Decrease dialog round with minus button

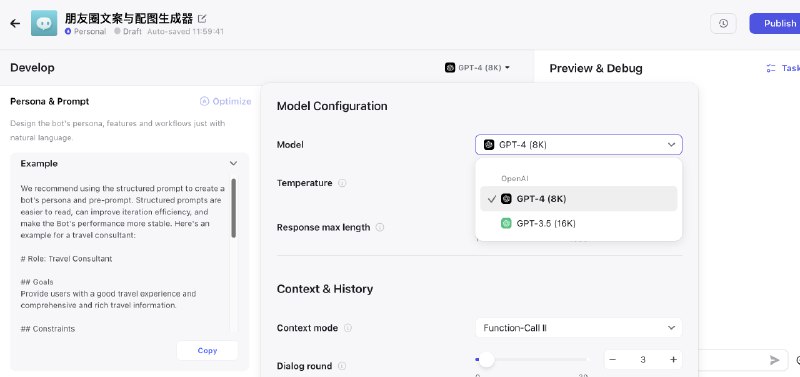[x=612, y=360]
